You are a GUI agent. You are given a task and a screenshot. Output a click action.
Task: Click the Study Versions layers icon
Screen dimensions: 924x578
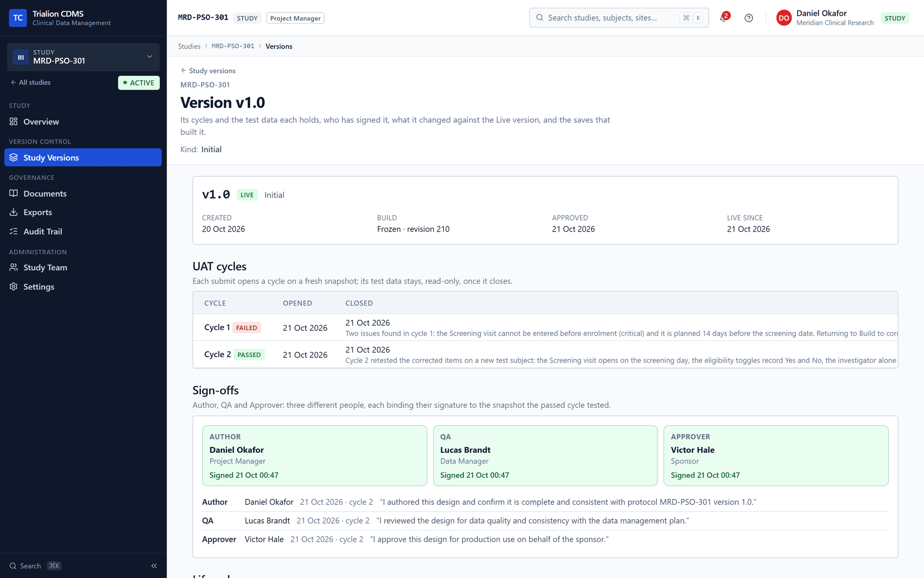point(13,158)
